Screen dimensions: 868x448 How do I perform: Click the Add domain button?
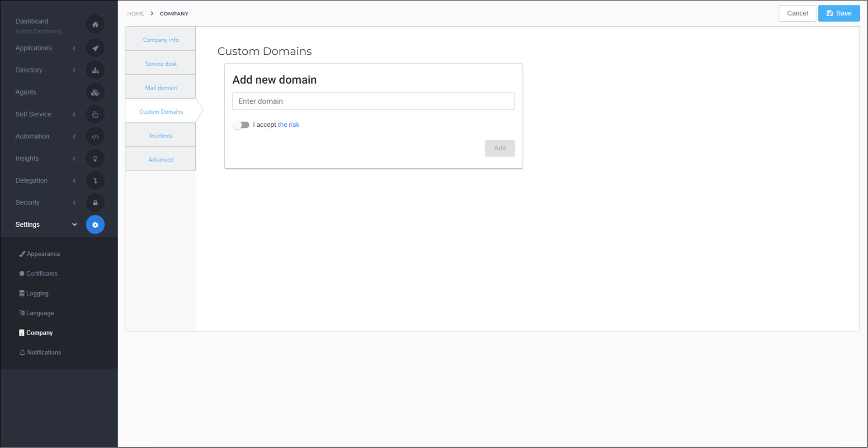500,148
